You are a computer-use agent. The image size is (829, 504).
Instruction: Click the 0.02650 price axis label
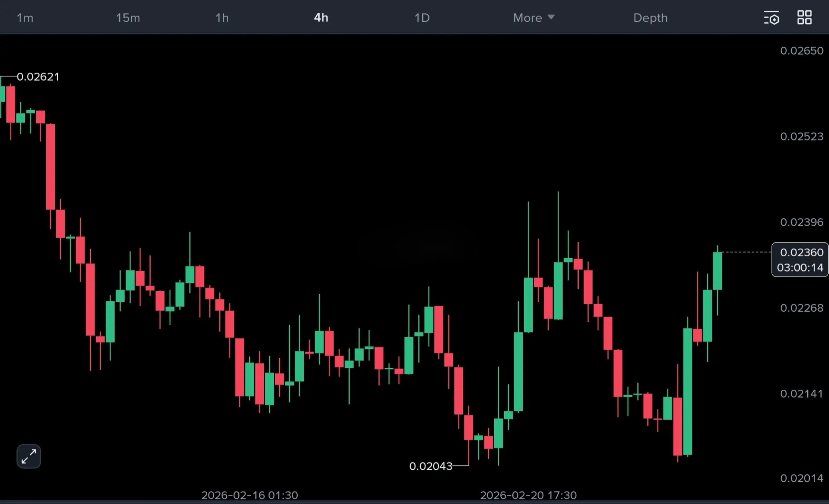[x=802, y=51]
